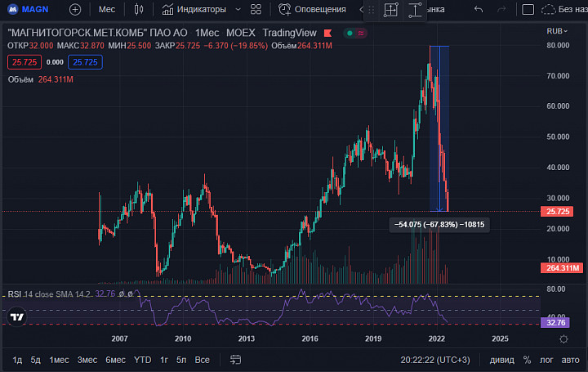Click the red flag next to TradingView
This screenshot has height=372, width=588.
(x=327, y=33)
